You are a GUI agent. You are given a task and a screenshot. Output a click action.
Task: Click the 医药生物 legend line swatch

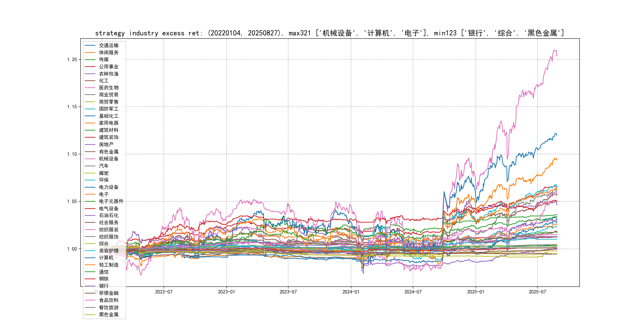coord(90,88)
